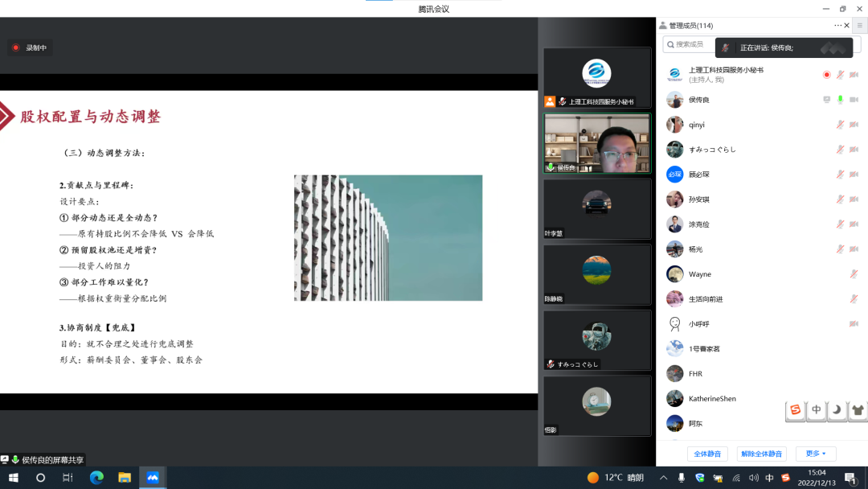This screenshot has height=489, width=868.
Task: Select qinyi in the member list
Action: pos(762,125)
